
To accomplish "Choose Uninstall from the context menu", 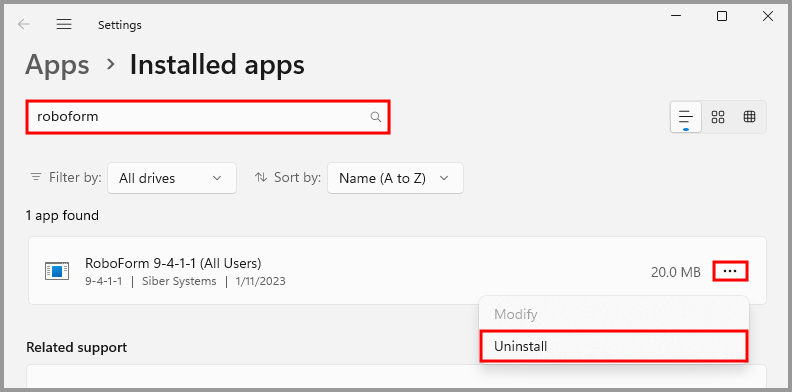I will coord(613,347).
